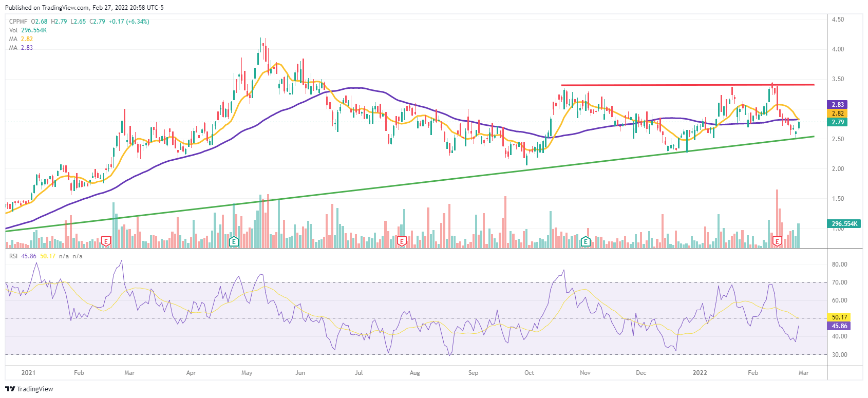
Task: Select the MA 2.82 legend entry
Action: tap(21, 39)
